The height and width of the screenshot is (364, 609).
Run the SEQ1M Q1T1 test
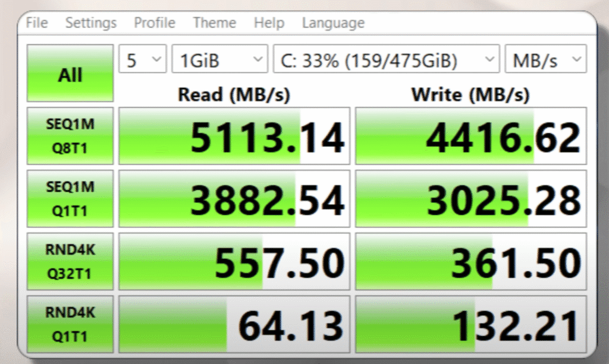tap(70, 199)
